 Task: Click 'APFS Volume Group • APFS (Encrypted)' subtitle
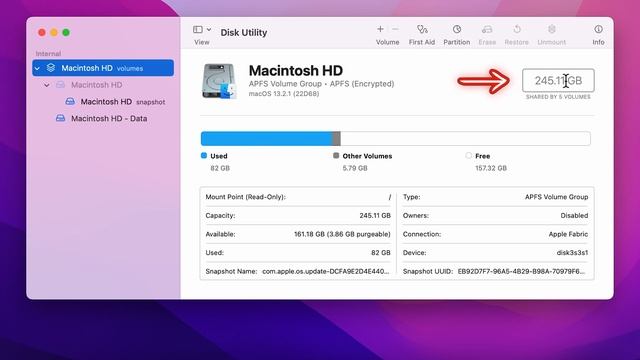[322, 84]
